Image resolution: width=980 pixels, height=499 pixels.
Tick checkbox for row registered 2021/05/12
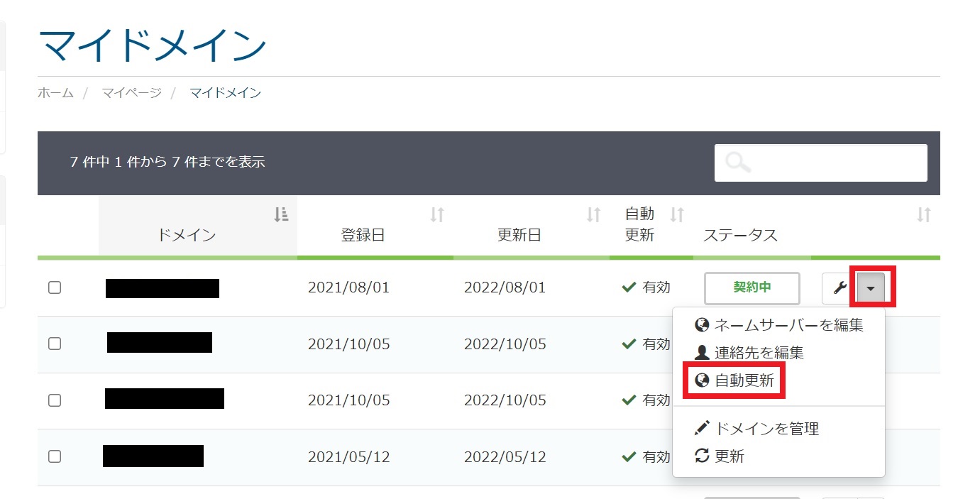click(55, 456)
